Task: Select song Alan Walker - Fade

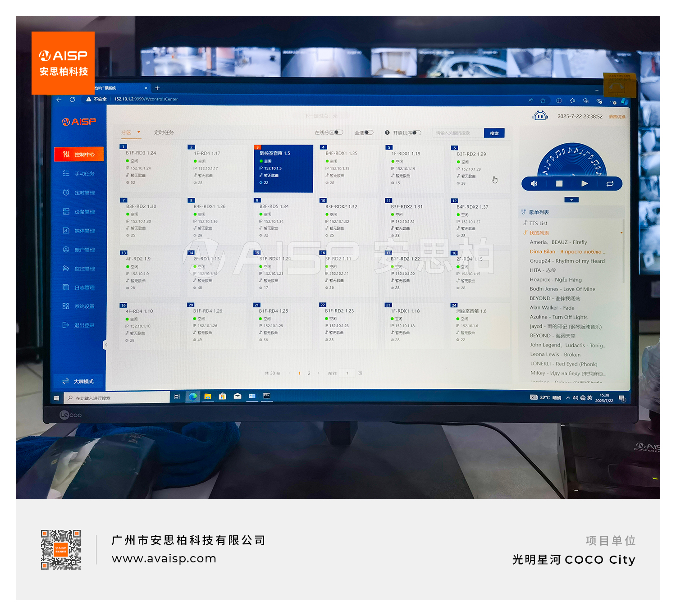Action: point(552,308)
